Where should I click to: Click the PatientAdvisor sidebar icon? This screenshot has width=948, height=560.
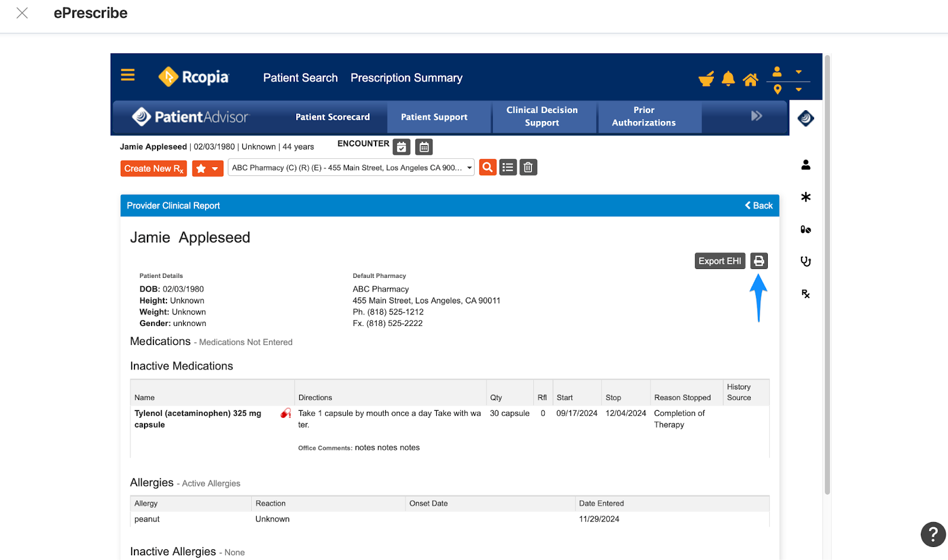point(806,118)
